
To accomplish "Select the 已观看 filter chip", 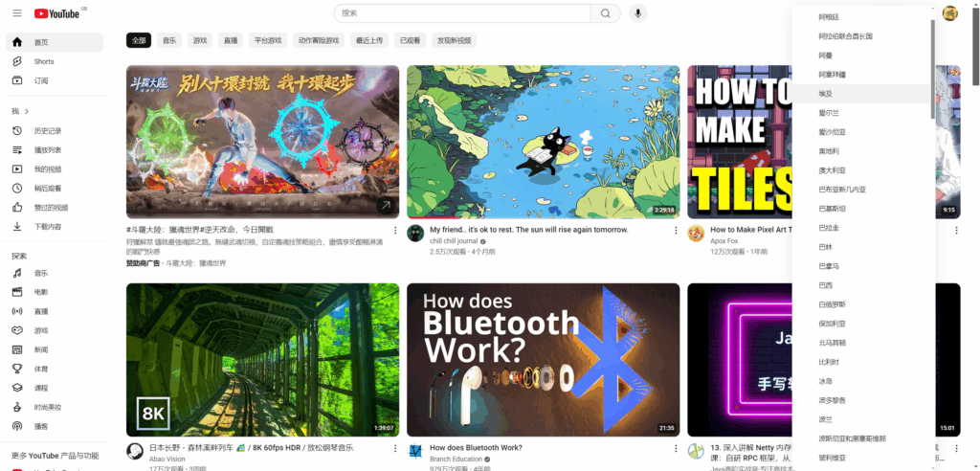I will click(x=410, y=40).
